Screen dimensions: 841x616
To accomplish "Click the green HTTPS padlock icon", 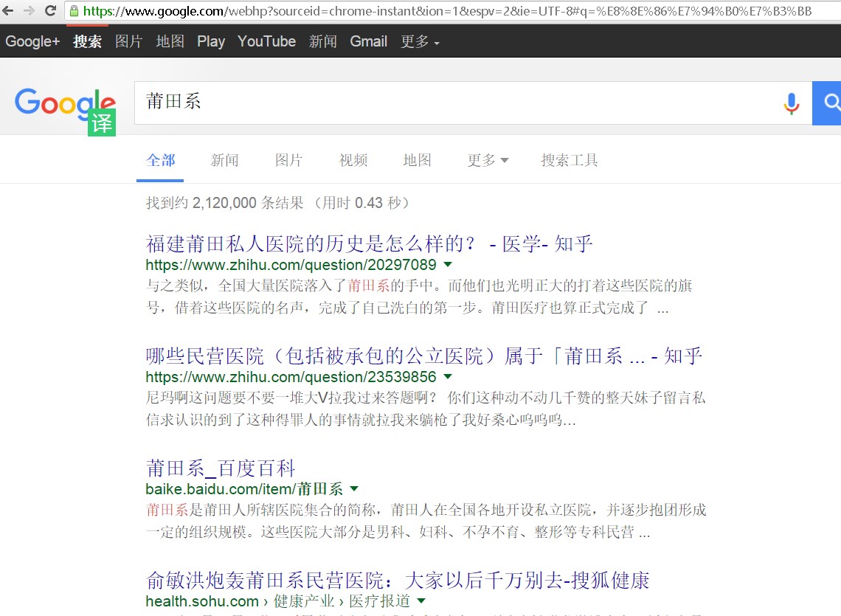I will pyautogui.click(x=74, y=11).
